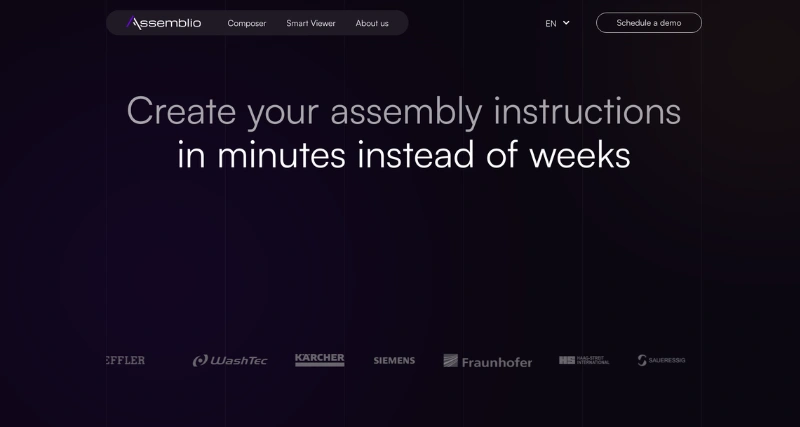Select the Saueressig logo
This screenshot has height=427, width=800.
tap(662, 360)
